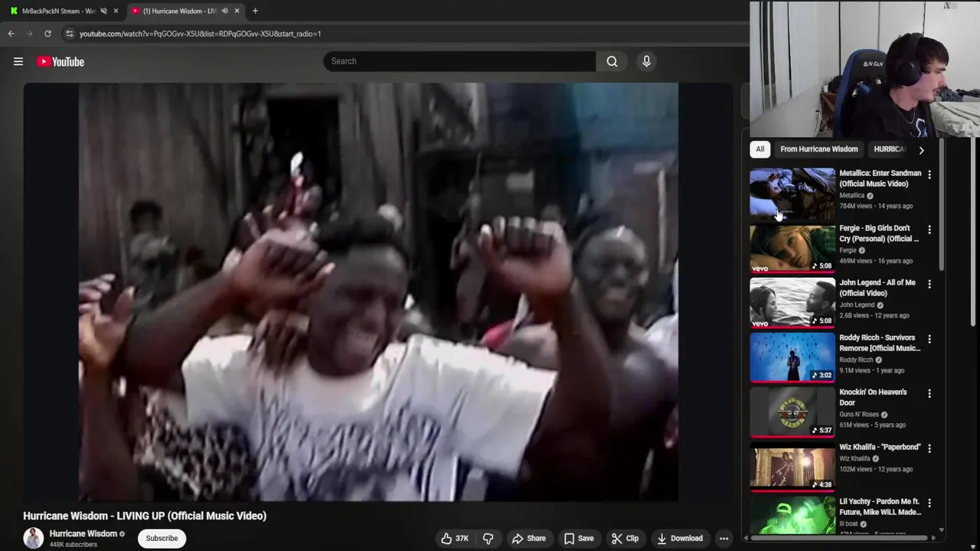980x551 pixels.
Task: Close the Hurricane Wisdom tab
Action: pos(237,11)
